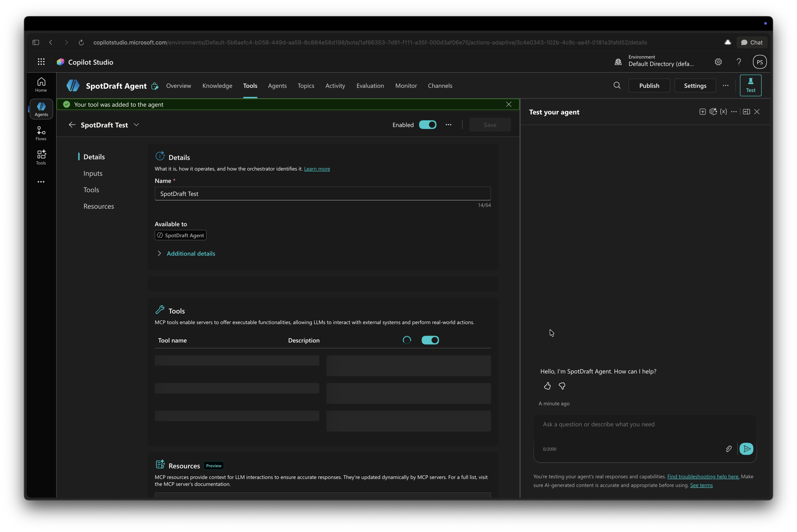Click the agent lock-and-key icon
This screenshot has width=797, height=532.
[x=155, y=86]
